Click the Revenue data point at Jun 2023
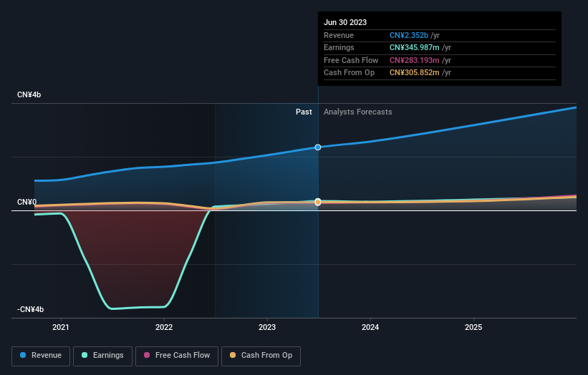The width and height of the screenshot is (588, 375). 317,147
